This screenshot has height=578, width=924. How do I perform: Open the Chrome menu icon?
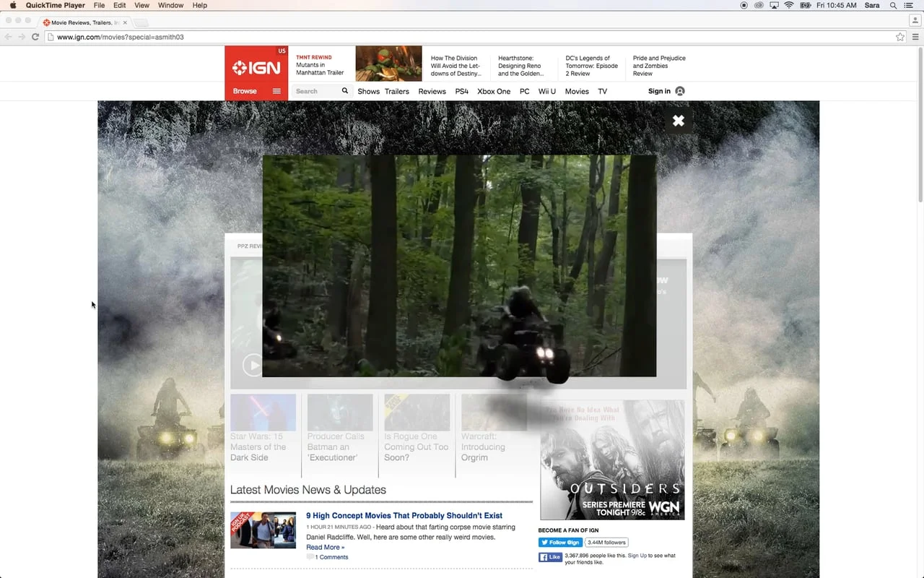click(x=916, y=37)
